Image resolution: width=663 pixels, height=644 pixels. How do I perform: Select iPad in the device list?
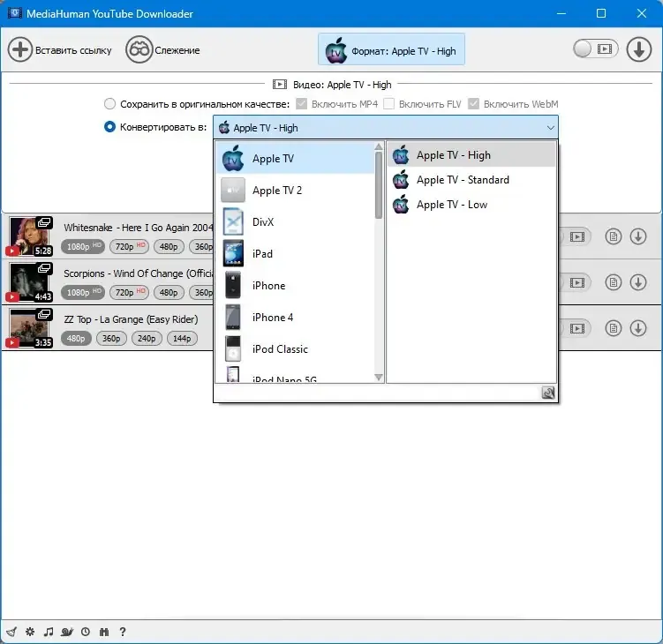pos(295,253)
